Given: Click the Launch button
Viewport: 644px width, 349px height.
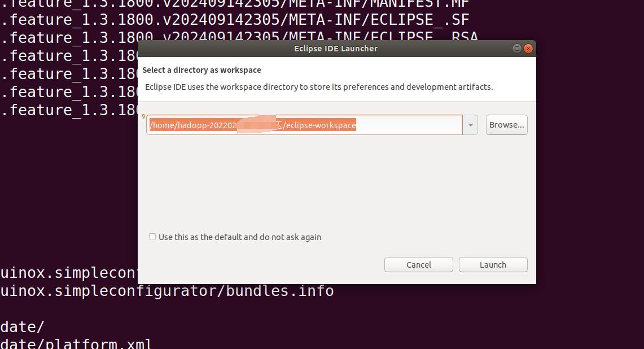Looking at the screenshot, I should pyautogui.click(x=493, y=265).
